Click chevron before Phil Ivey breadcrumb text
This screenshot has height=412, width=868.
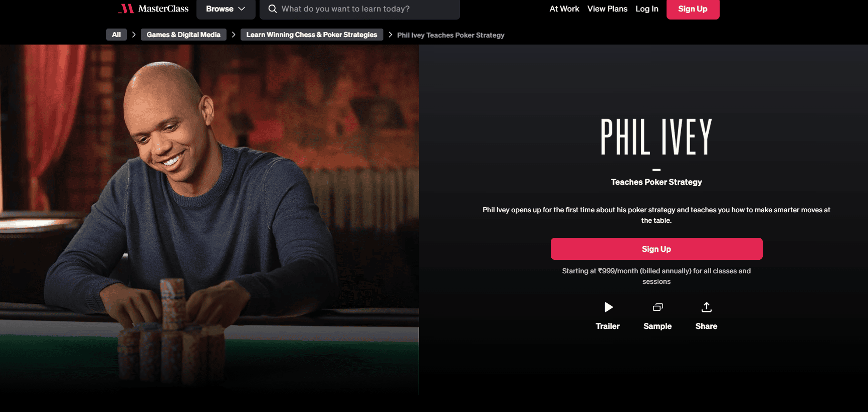390,35
